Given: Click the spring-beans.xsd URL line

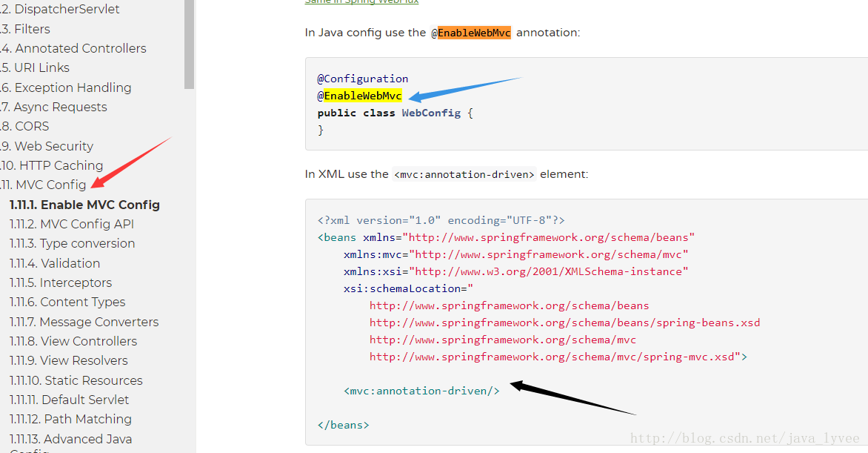Looking at the screenshot, I should [564, 323].
